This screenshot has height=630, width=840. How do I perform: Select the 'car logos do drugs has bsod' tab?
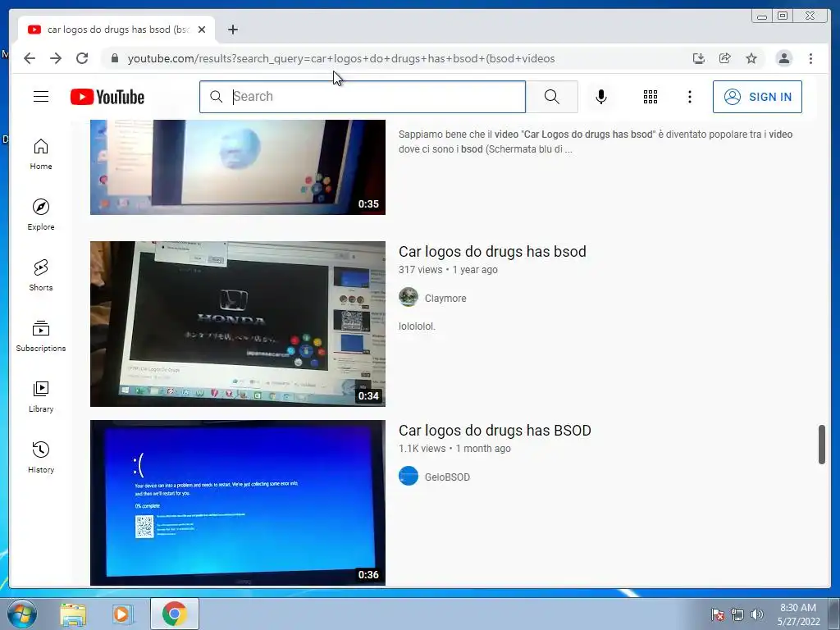(x=116, y=30)
